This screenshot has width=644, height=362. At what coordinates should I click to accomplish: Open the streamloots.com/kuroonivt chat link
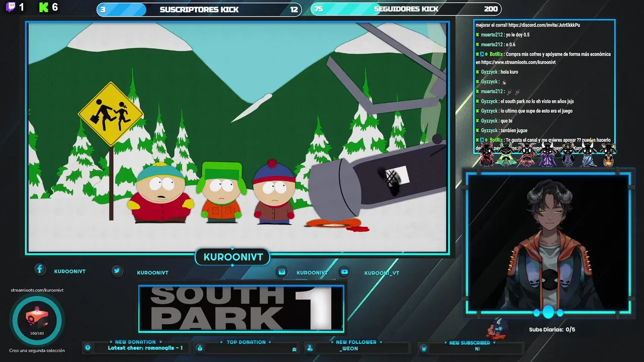(518, 62)
